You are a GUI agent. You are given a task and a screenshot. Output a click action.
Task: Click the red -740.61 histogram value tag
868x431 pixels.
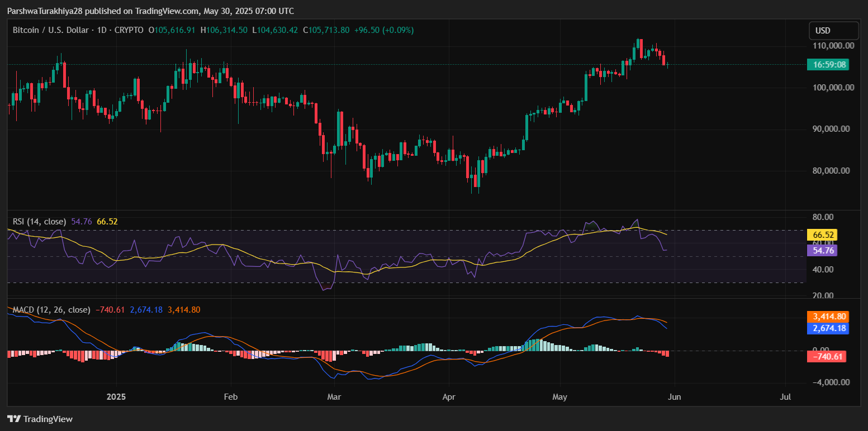[x=827, y=356]
